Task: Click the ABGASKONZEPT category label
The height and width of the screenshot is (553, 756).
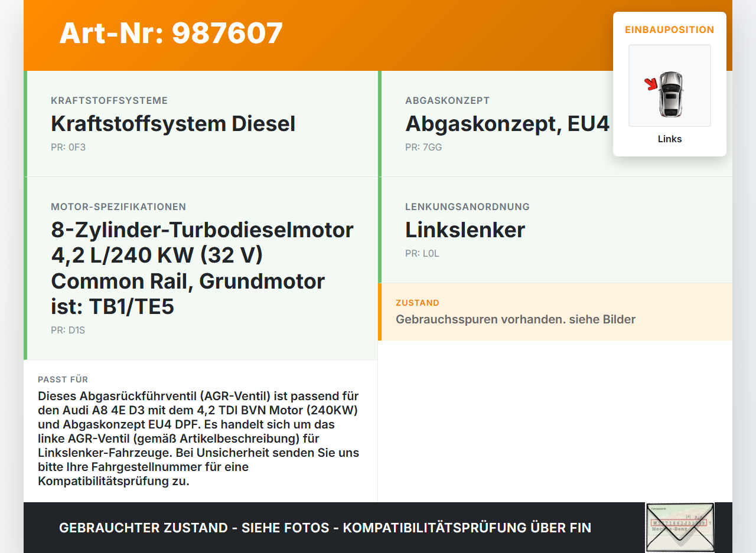Action: (x=448, y=100)
